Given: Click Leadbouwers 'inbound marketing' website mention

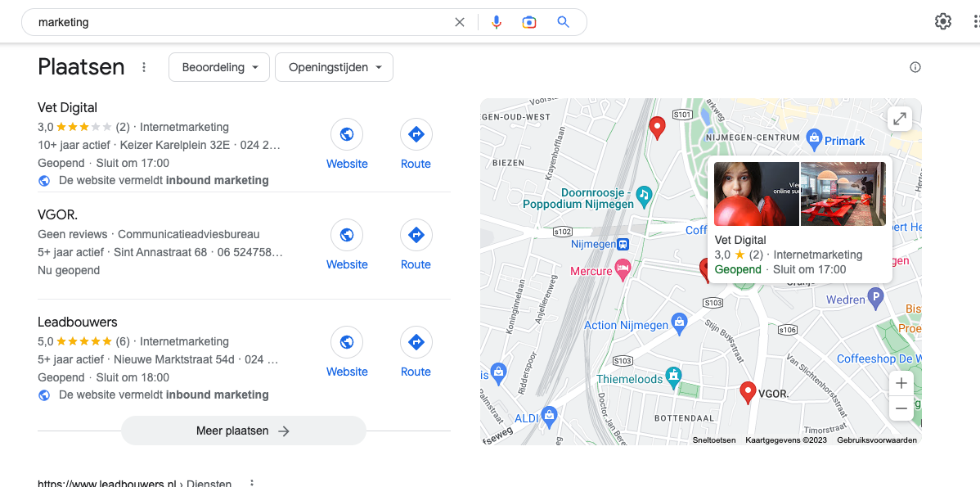Looking at the screenshot, I should (164, 395).
